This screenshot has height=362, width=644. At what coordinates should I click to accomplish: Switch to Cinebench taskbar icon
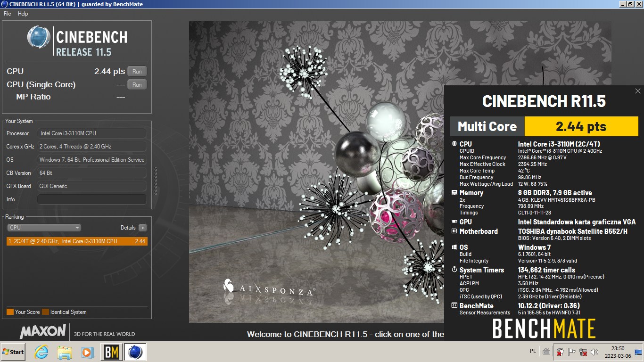coord(135,352)
